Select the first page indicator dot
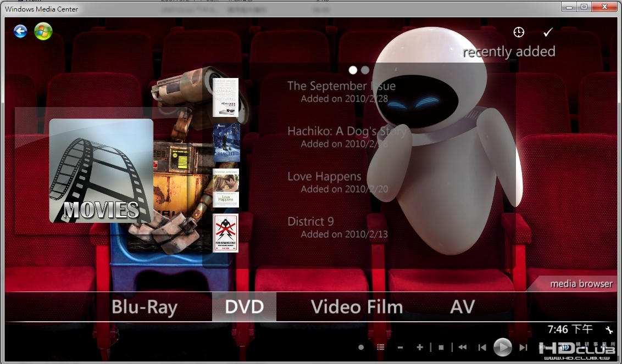The width and height of the screenshot is (622, 364). tap(353, 70)
